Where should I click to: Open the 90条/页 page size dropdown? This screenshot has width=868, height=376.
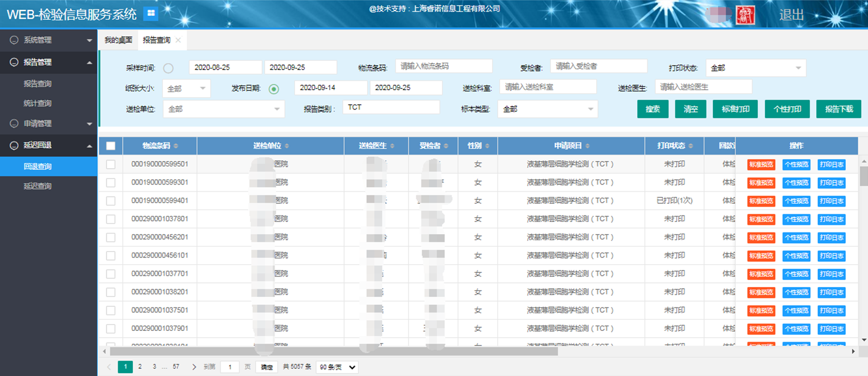337,367
